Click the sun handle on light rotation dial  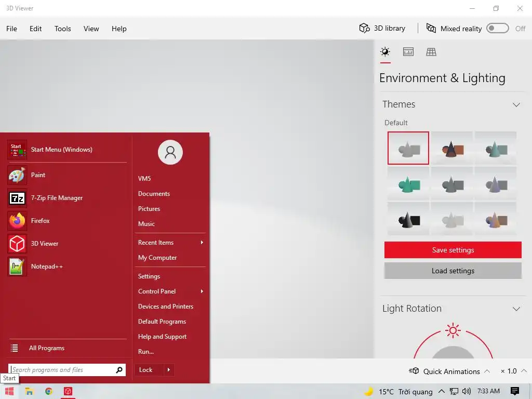pyautogui.click(x=453, y=330)
